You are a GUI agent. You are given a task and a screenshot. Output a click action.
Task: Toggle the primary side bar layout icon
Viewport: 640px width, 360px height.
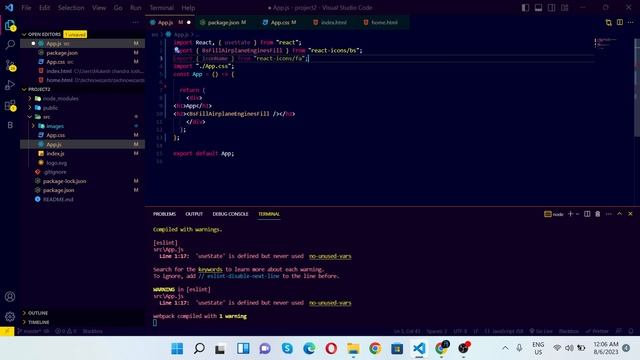[525, 8]
